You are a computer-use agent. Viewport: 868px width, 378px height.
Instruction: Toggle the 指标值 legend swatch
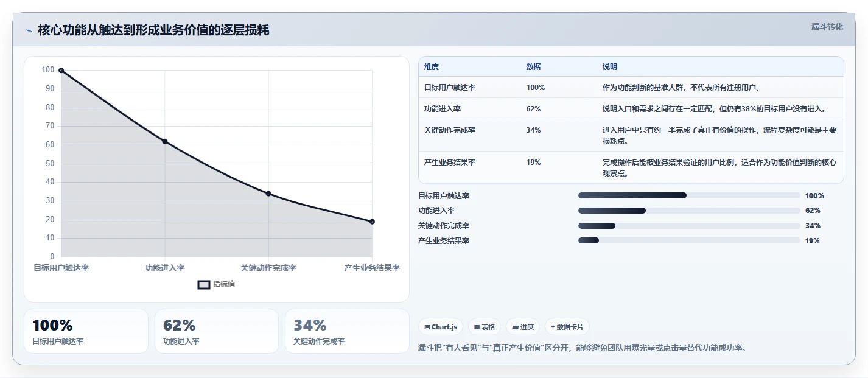204,284
